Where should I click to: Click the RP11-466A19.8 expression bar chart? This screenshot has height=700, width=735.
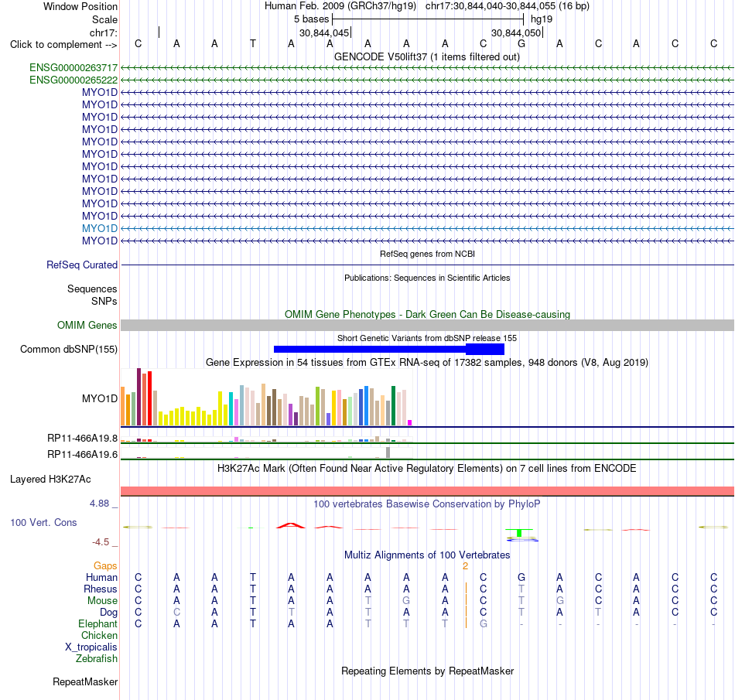point(267,439)
